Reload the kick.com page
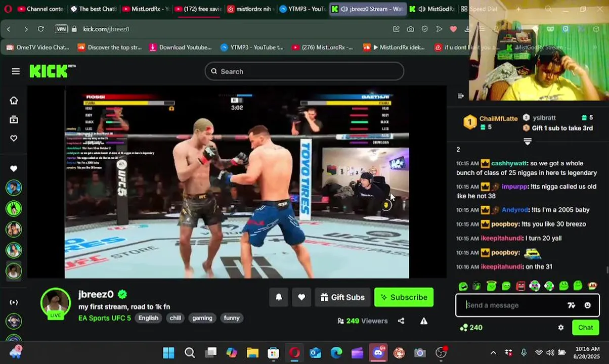The height and width of the screenshot is (364, 609). point(41,29)
